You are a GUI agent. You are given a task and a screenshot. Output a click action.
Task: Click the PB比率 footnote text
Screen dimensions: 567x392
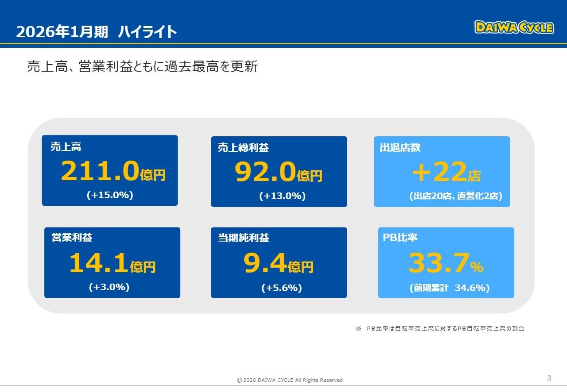441,329
